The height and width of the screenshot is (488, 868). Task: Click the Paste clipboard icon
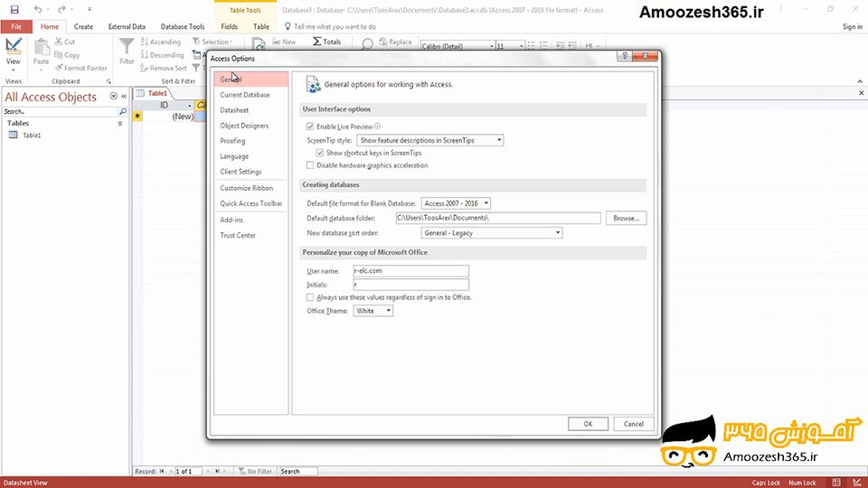[42, 48]
